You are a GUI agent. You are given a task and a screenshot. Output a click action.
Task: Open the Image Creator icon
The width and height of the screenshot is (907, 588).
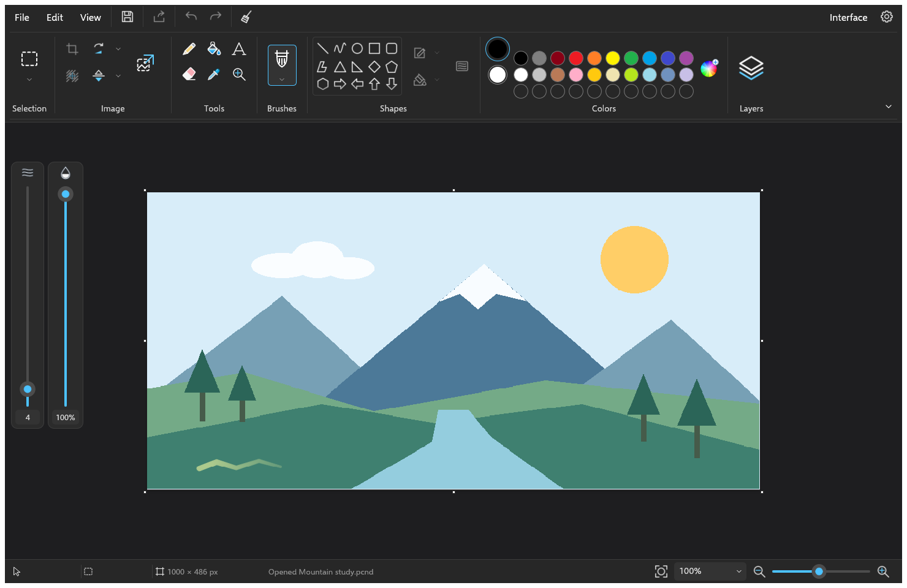[145, 63]
